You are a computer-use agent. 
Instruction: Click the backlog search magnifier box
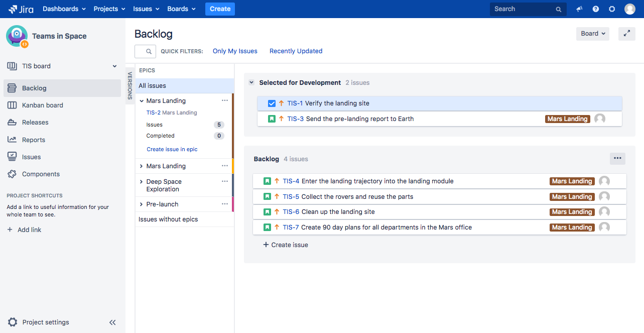point(145,51)
